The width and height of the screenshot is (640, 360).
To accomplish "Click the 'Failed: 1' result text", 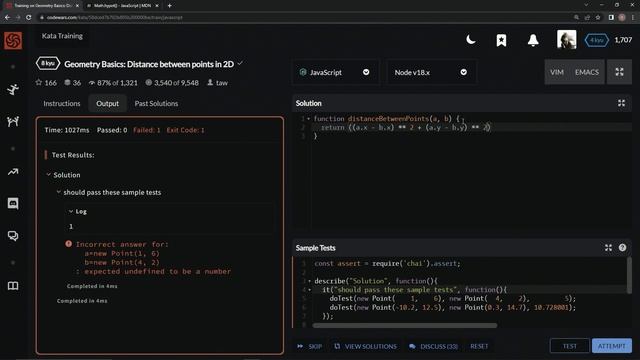I will point(147,130).
